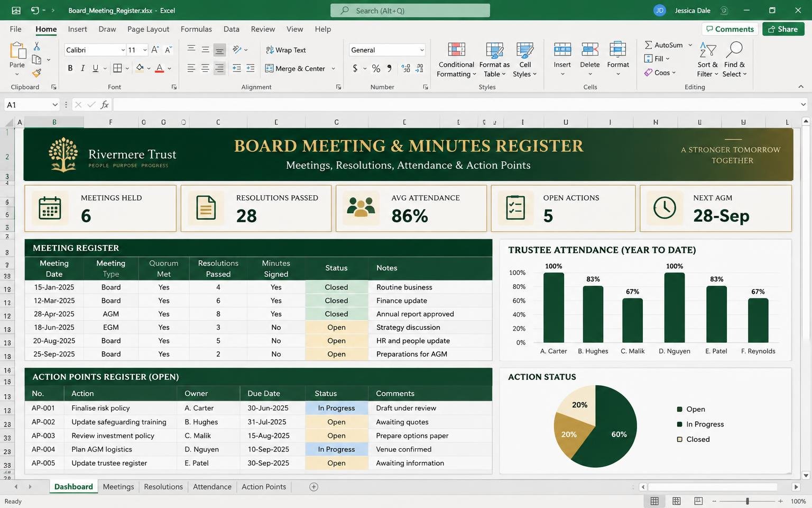Click the Comma Style icon
Image resolution: width=812 pixels, height=508 pixels.
click(390, 68)
